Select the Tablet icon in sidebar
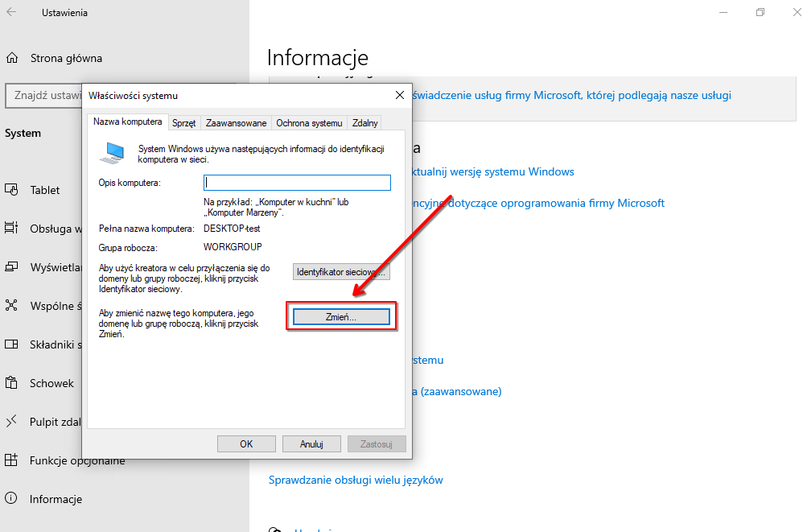The height and width of the screenshot is (532, 803). [12, 190]
